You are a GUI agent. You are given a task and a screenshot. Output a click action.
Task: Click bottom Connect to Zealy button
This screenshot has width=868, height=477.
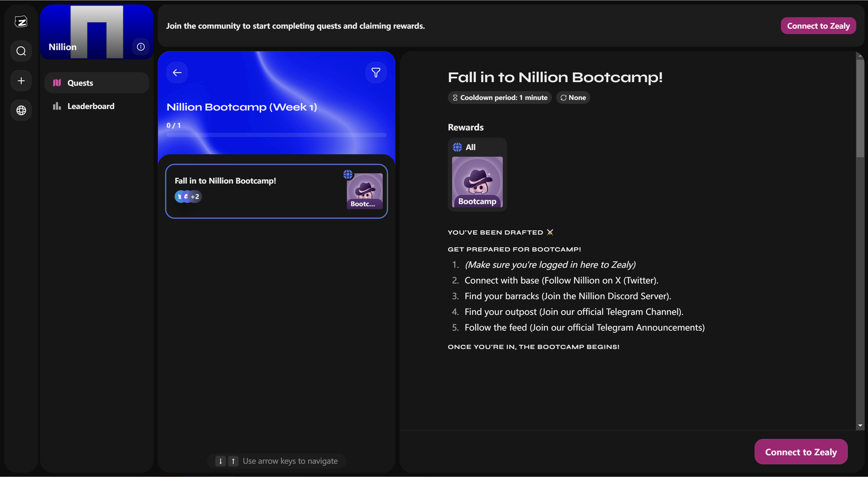(x=801, y=452)
